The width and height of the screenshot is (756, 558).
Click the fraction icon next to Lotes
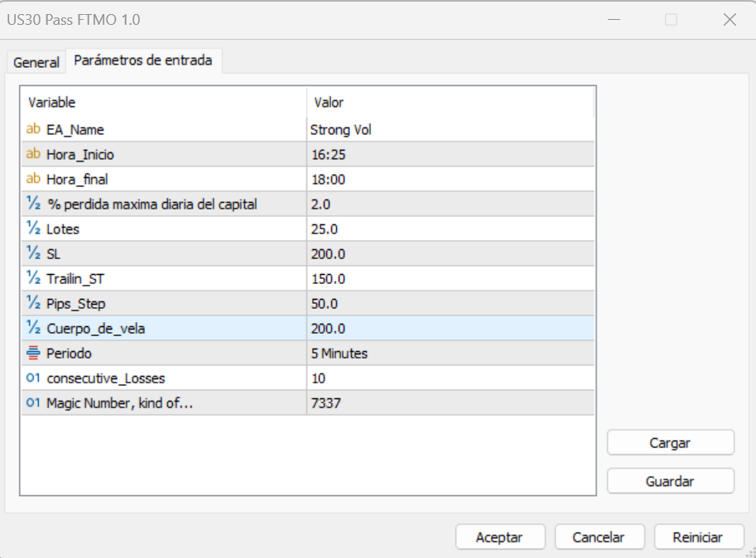(x=33, y=228)
